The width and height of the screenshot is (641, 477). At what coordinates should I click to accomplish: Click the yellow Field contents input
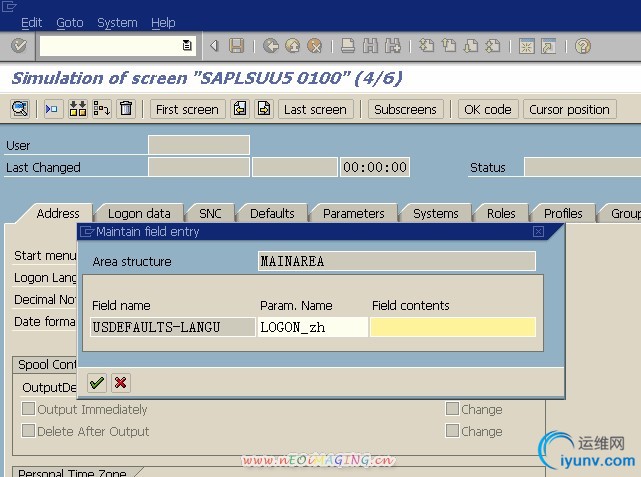tap(453, 327)
